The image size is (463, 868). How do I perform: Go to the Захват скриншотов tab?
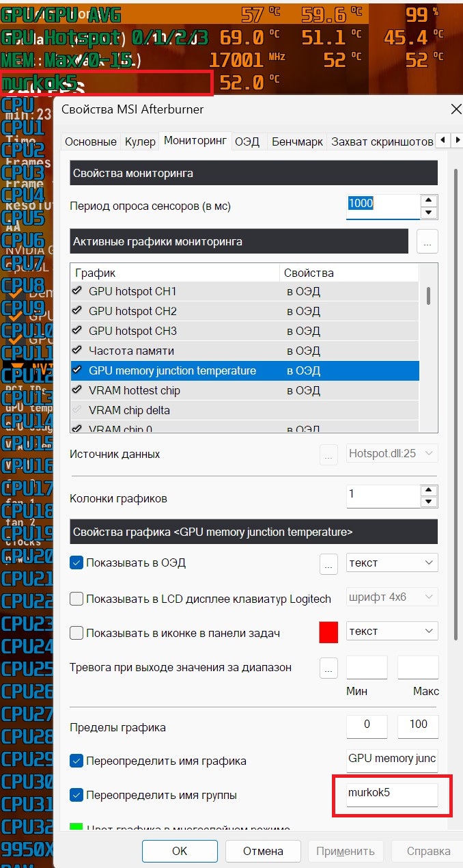coord(381,141)
